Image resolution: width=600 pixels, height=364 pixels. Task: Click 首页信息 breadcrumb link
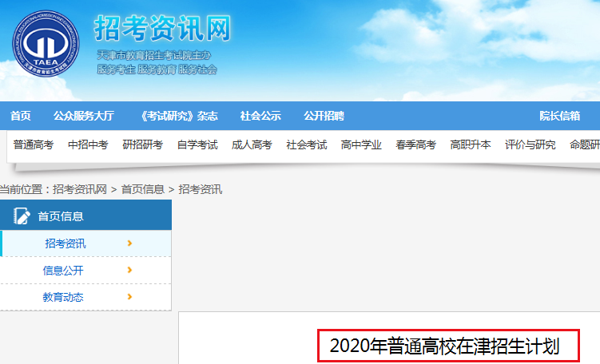143,189
